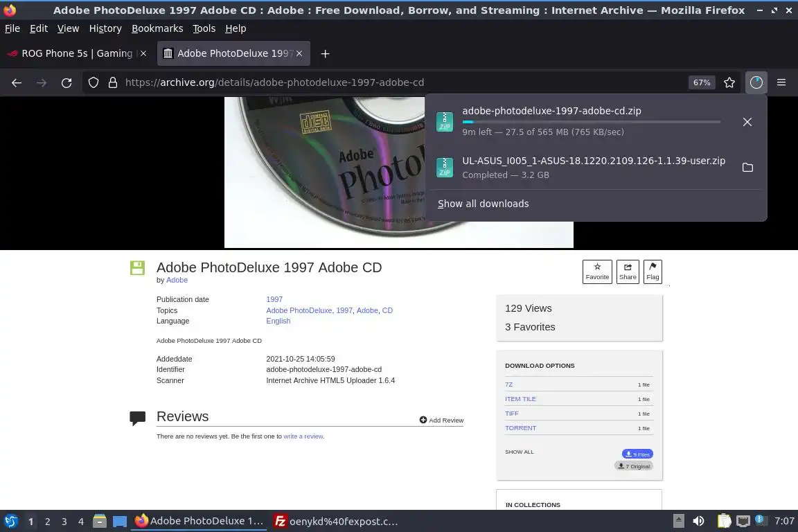Screen dimensions: 798x532
Task: Click the 3 Favorites count
Action: [530, 327]
